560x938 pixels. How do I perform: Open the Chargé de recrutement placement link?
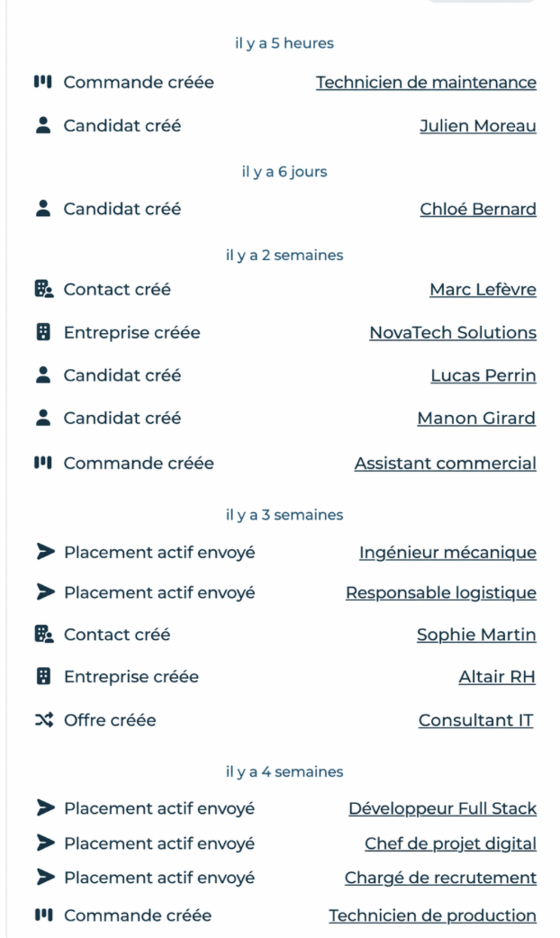coord(440,878)
